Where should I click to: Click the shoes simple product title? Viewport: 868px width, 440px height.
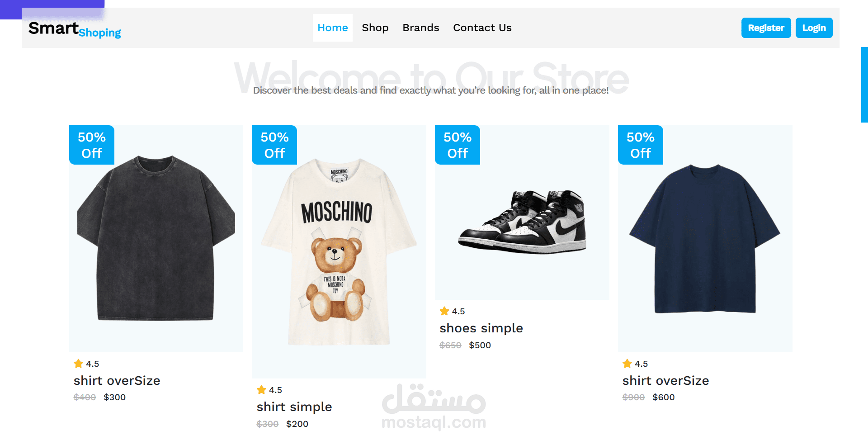click(x=481, y=328)
